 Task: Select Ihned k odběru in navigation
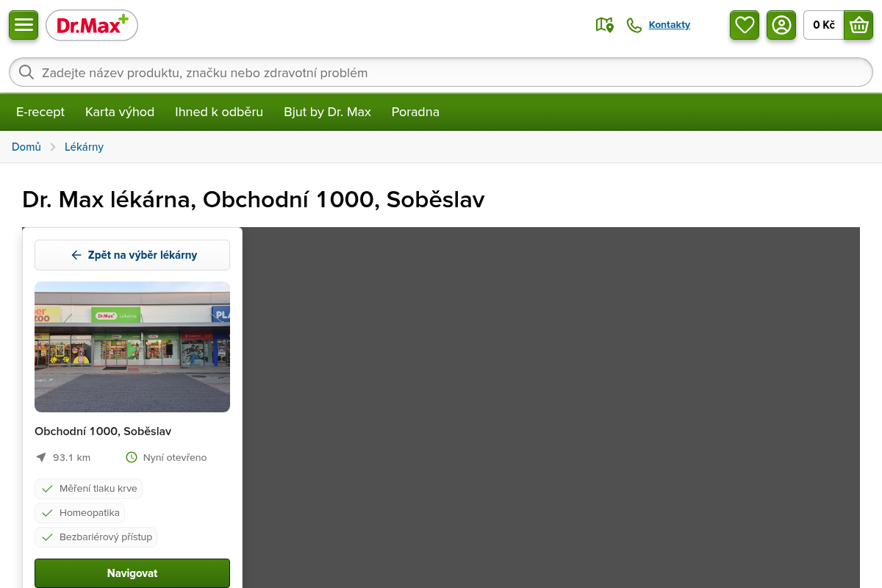[219, 112]
